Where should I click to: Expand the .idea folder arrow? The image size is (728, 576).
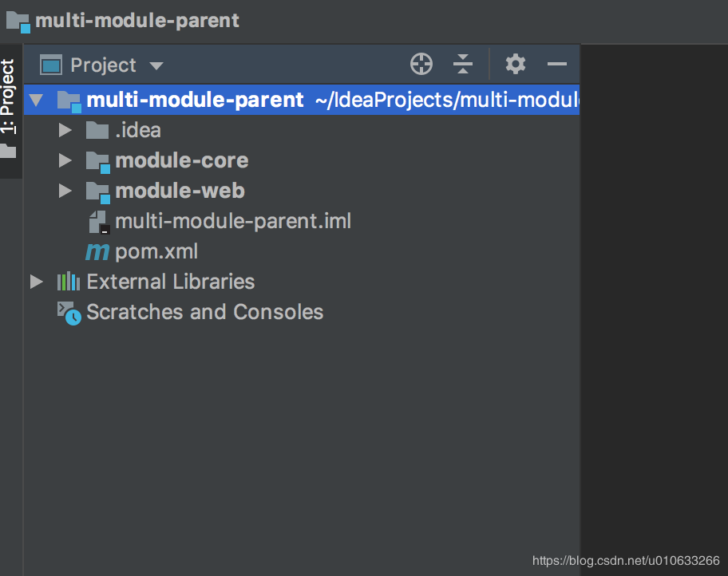point(65,130)
